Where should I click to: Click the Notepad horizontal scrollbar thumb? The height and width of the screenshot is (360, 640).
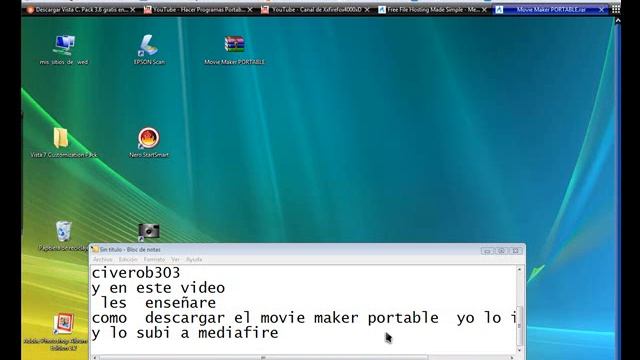263,358
